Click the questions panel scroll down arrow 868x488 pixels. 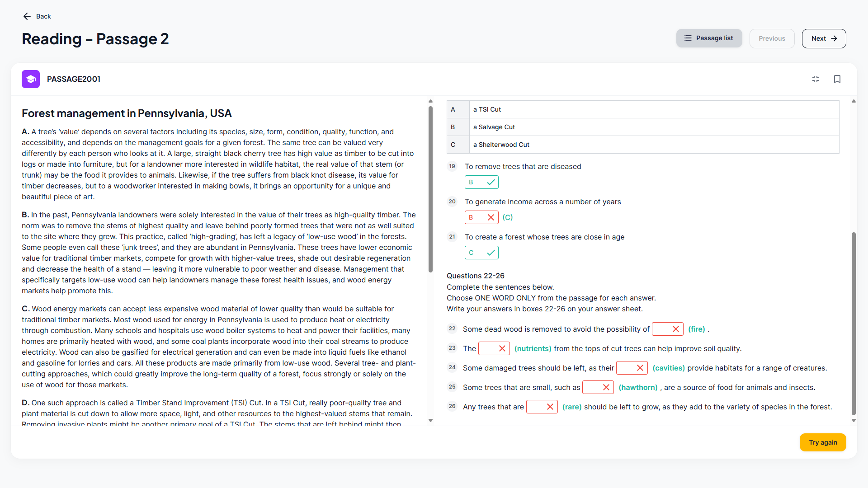[x=854, y=421]
